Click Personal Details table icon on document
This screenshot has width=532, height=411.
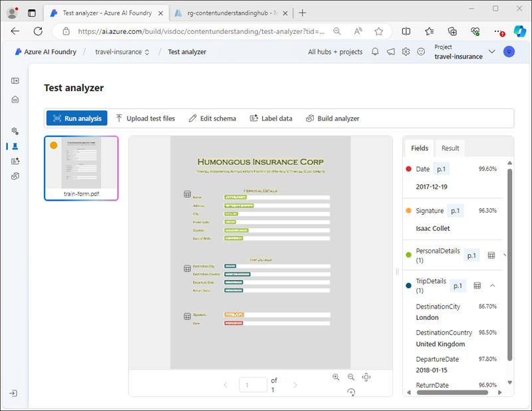(188, 194)
